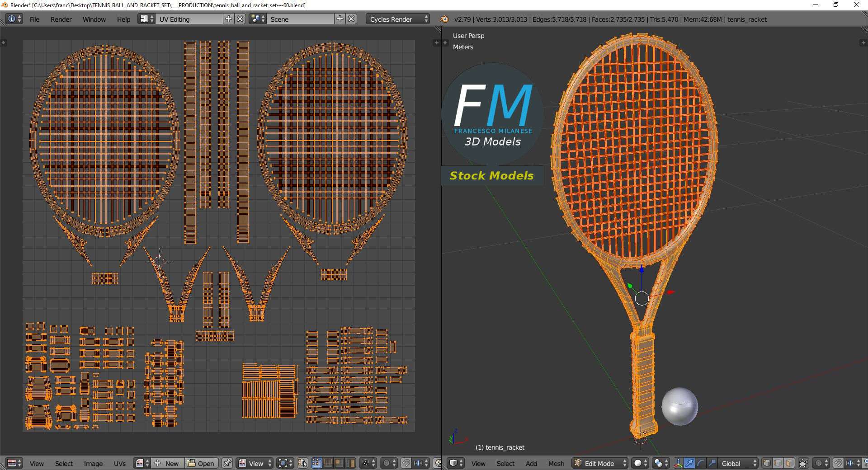Browse images to link in UV editor

point(142,463)
